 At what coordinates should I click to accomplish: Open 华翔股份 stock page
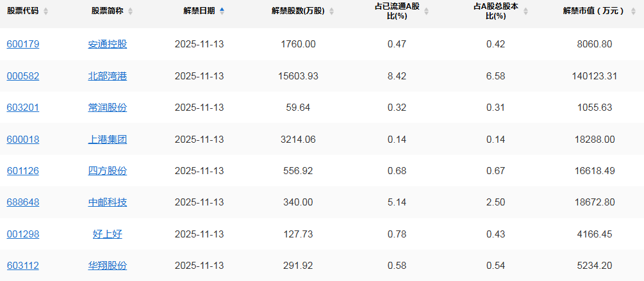point(108,266)
